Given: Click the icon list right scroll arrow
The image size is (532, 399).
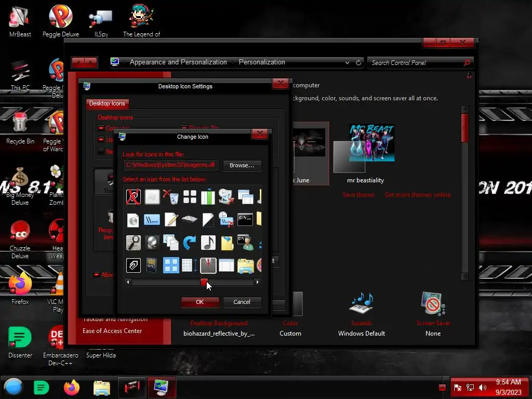Looking at the screenshot, I should point(258,282).
